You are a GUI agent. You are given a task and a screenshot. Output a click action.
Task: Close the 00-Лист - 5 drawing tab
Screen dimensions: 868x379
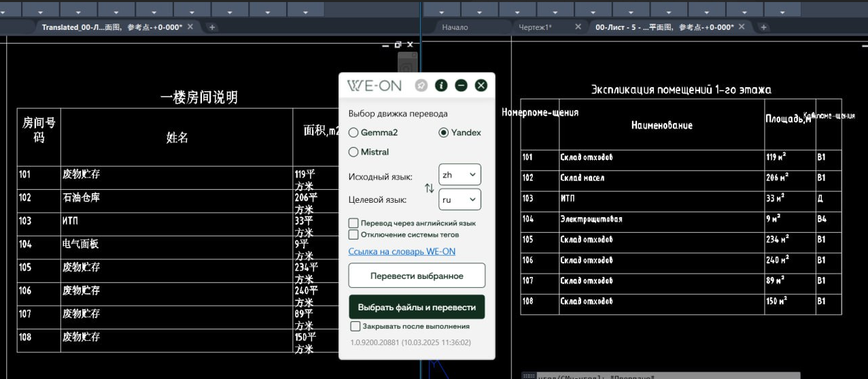click(x=742, y=27)
